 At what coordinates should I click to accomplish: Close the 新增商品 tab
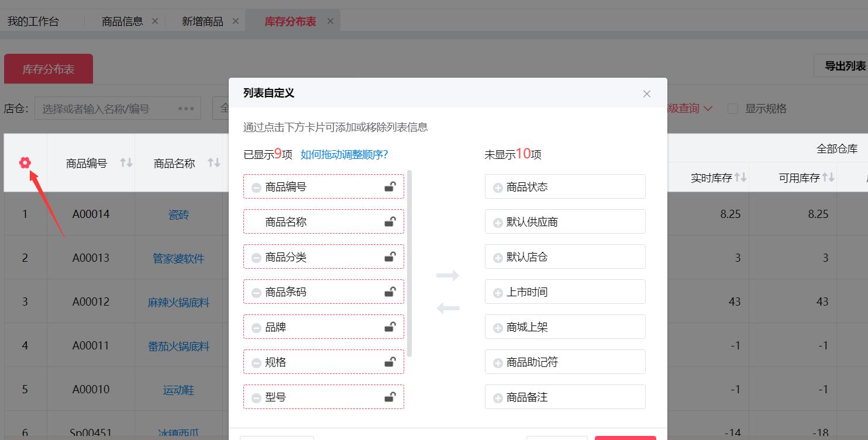pyautogui.click(x=235, y=21)
